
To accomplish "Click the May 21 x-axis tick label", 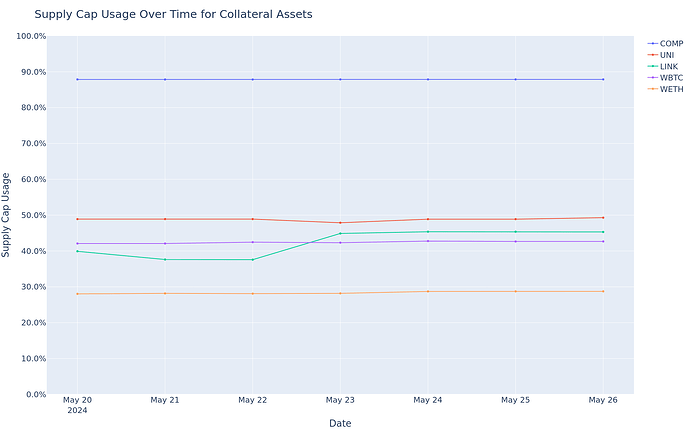I will point(165,400).
